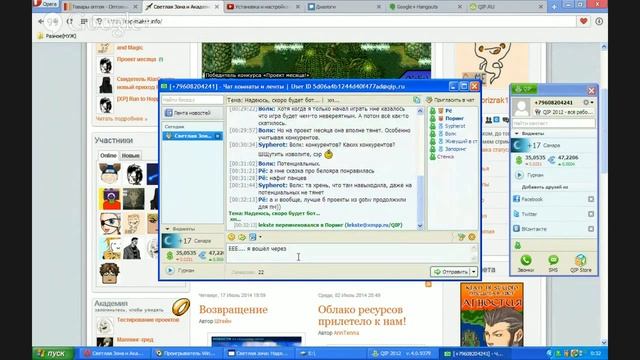Select participant 'Sypherot' in the user list
The width and height of the screenshot is (640, 360).
454,126
